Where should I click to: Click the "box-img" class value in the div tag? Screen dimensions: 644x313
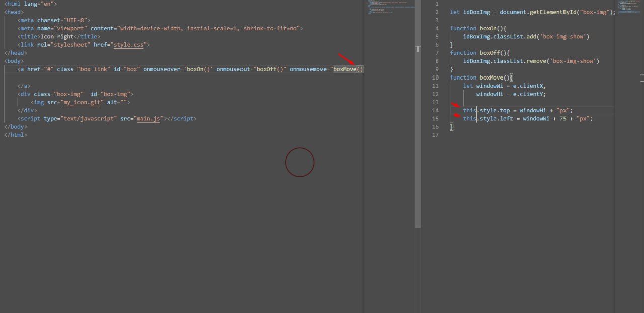(69, 94)
